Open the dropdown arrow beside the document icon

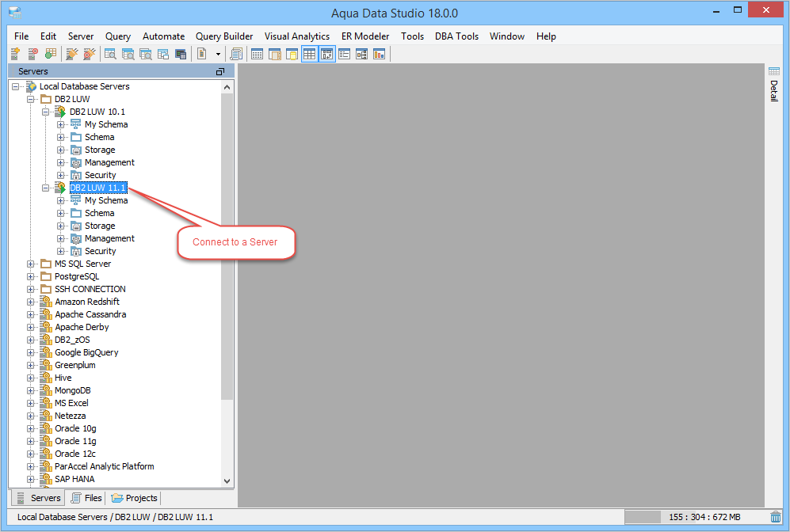point(218,54)
